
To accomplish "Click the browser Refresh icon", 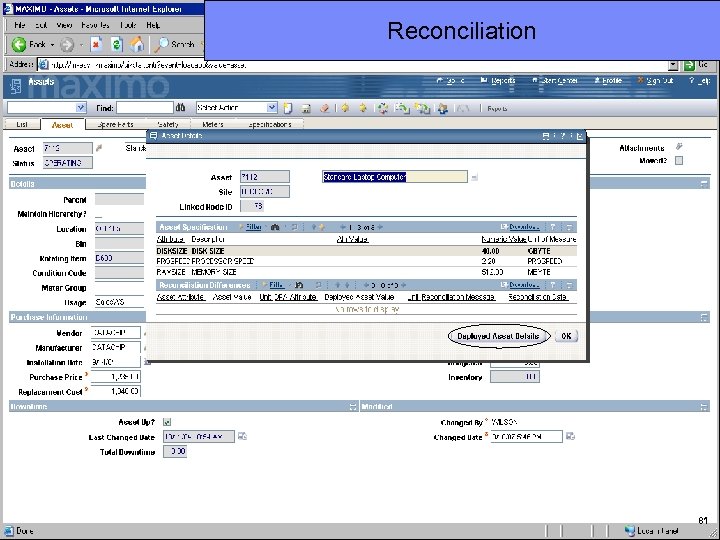I will (x=116, y=45).
